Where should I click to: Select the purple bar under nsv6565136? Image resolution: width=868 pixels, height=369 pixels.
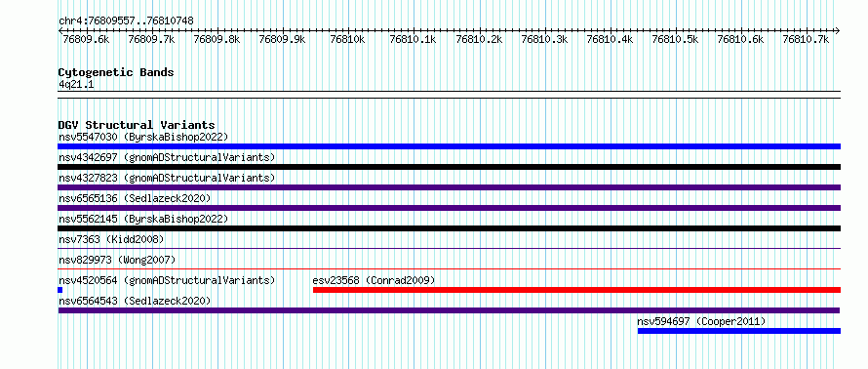pyautogui.click(x=449, y=208)
